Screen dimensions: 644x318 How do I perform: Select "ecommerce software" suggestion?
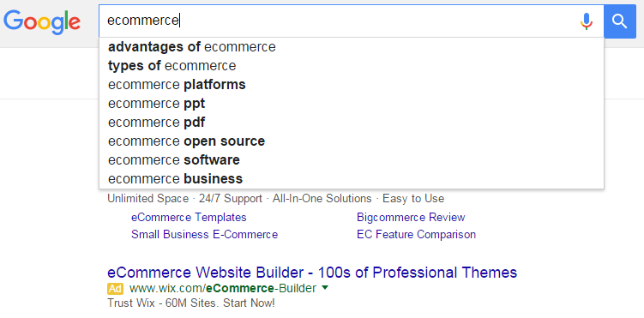click(352, 160)
